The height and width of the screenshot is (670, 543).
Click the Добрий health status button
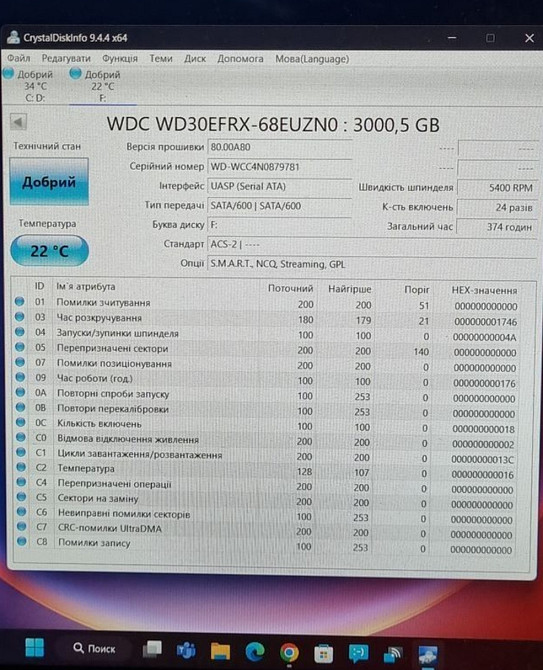49,182
